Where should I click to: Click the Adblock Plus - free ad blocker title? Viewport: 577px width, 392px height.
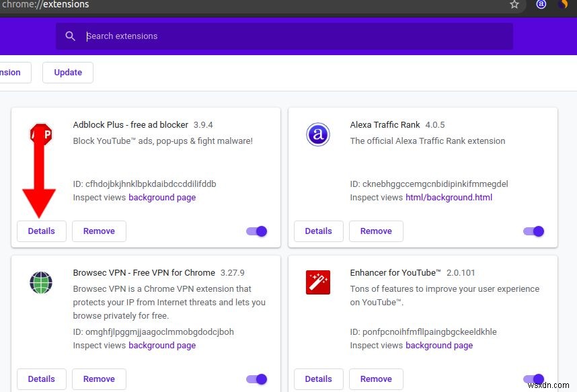(130, 125)
